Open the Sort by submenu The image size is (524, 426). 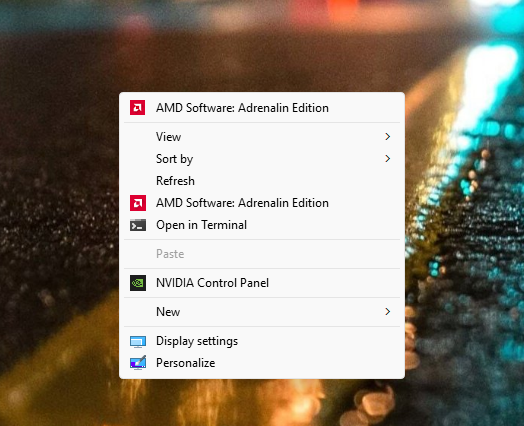point(262,159)
